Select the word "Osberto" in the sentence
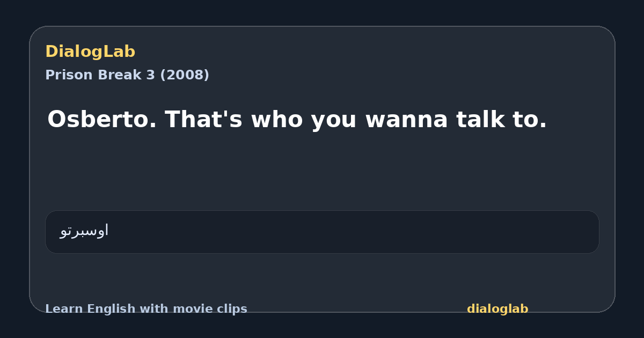Viewport: 644px width, 338px height. click(102, 119)
